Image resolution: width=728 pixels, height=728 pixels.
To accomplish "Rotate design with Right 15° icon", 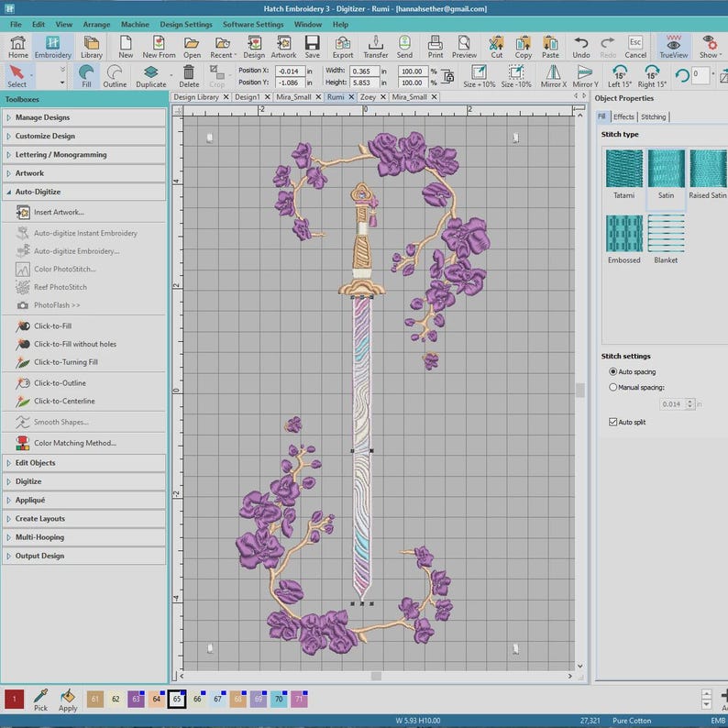I will (652, 76).
